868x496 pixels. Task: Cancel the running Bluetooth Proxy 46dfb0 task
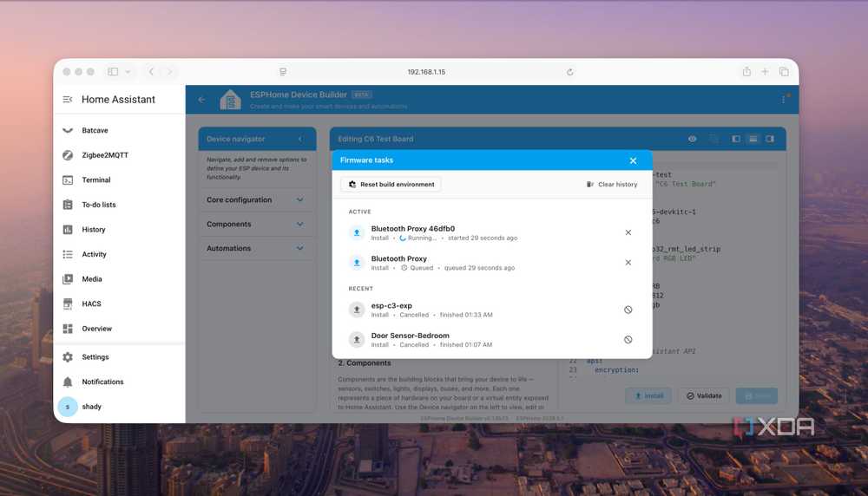point(628,232)
